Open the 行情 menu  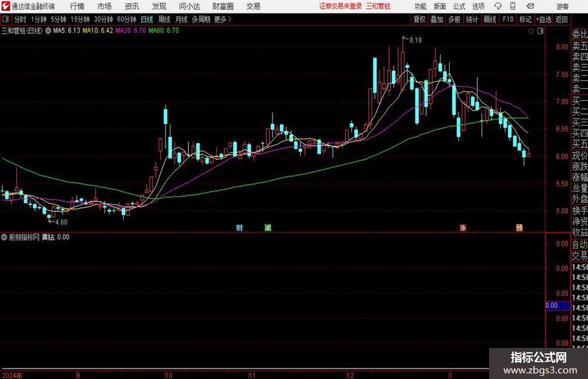[77, 6]
